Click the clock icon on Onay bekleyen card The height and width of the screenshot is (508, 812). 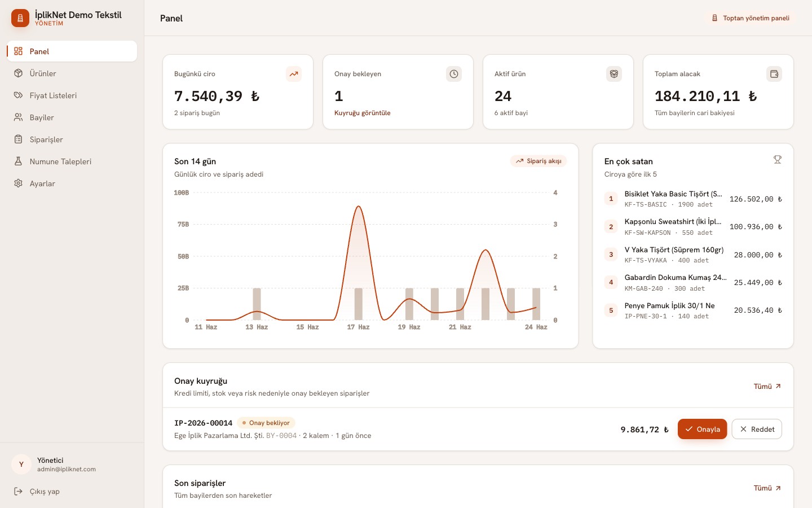point(454,74)
